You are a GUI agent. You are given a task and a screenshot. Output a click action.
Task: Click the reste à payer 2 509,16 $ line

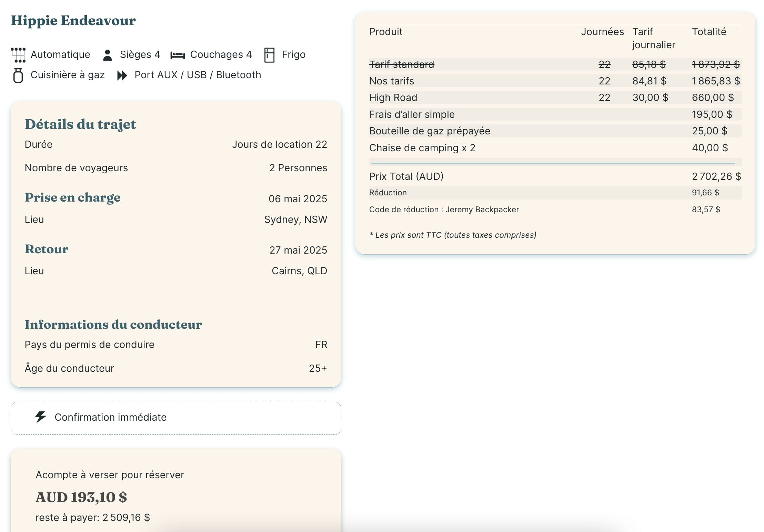93,518
